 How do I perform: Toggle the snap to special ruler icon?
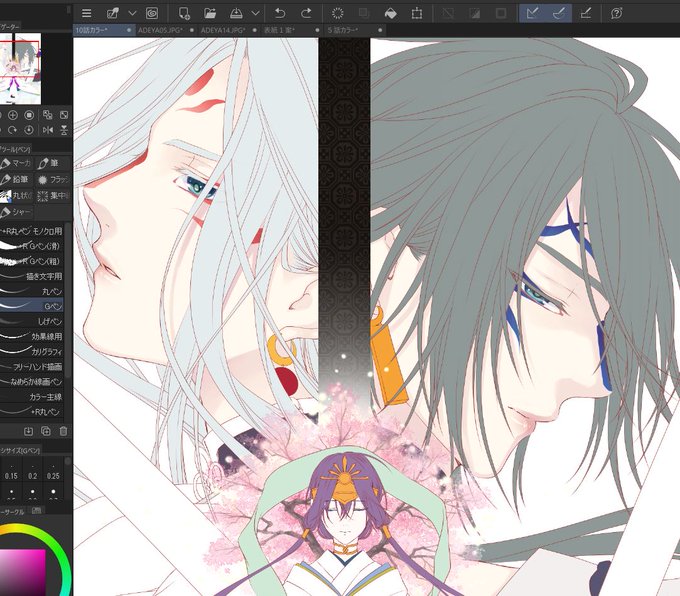(559, 13)
